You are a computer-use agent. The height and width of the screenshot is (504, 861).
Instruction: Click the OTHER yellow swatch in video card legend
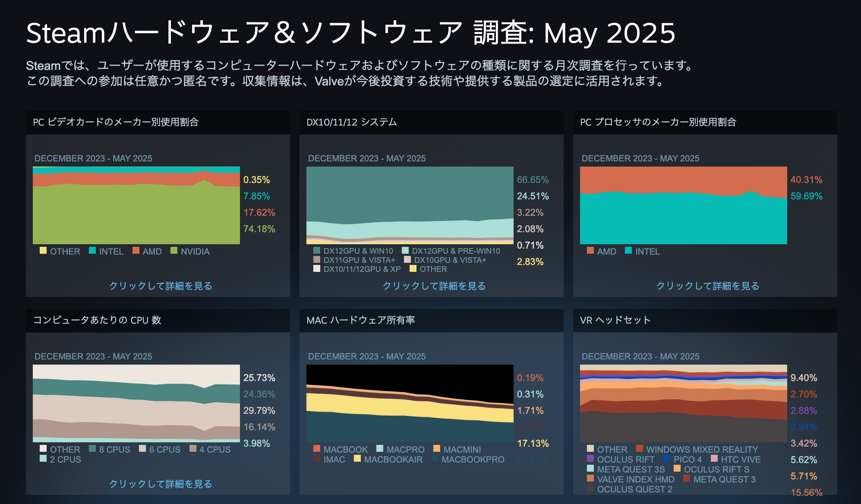(43, 250)
